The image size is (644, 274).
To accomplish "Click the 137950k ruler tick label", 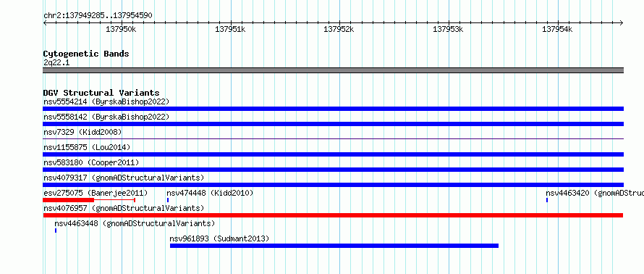I will tap(121, 29).
